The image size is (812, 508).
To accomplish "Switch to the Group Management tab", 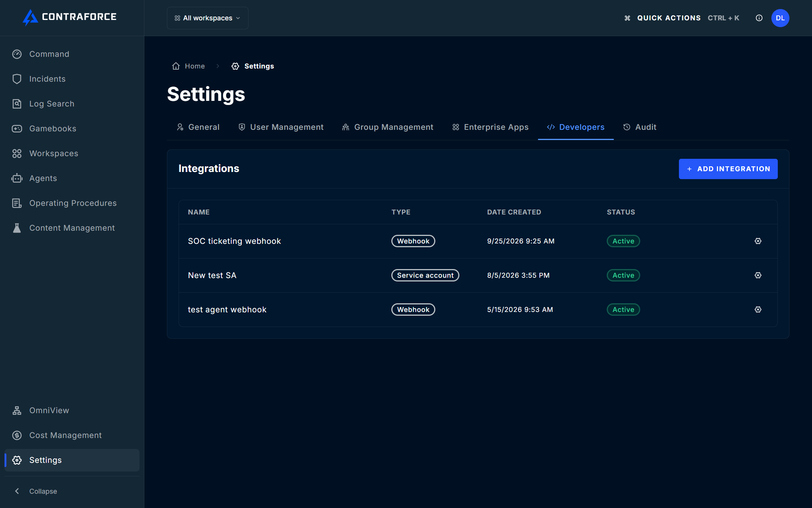I will pos(388,127).
